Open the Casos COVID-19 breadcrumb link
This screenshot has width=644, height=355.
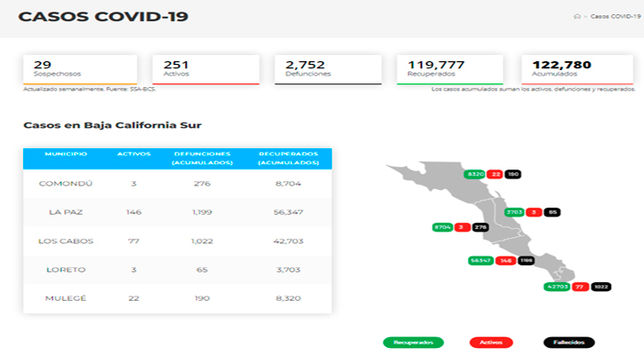click(616, 16)
